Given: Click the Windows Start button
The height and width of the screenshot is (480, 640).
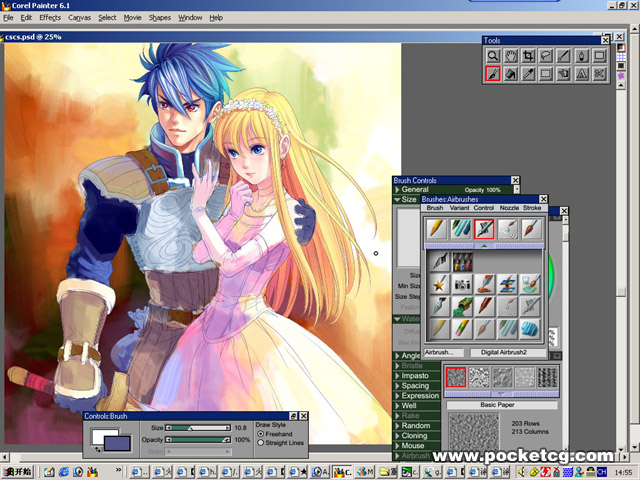Looking at the screenshot, I should pos(18,472).
